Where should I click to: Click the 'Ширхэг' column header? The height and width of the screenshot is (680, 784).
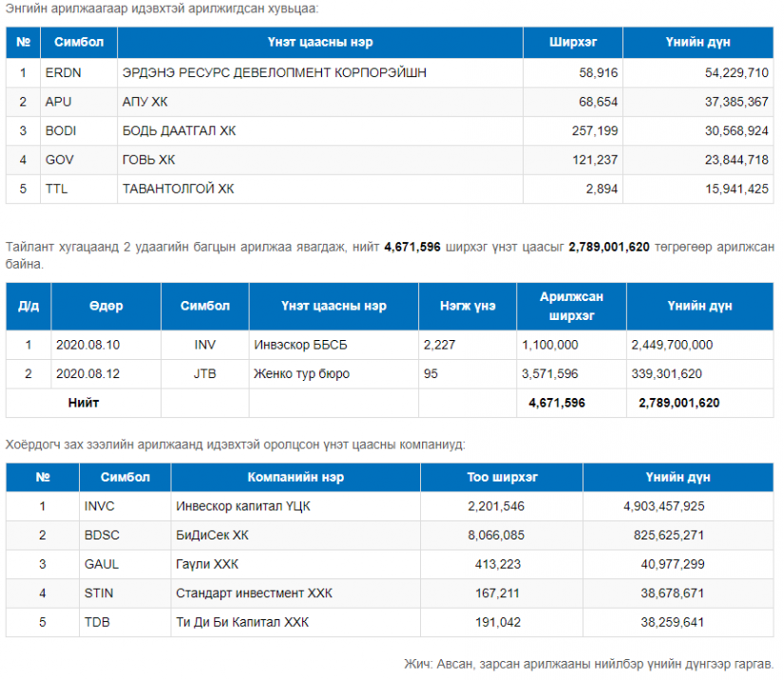tap(573, 43)
